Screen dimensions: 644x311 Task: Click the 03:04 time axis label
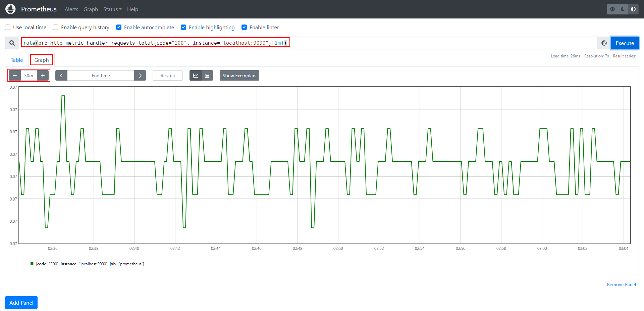[624, 249]
